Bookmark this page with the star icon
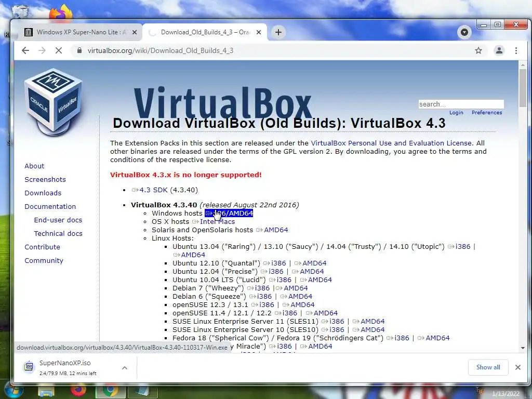This screenshot has width=532, height=399. (478, 50)
